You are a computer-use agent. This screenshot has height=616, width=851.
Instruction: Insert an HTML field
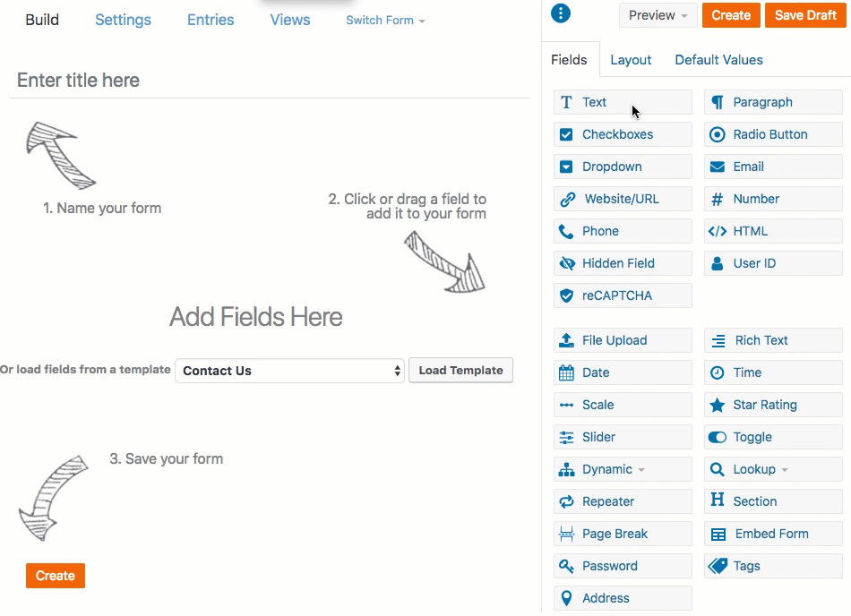772,231
